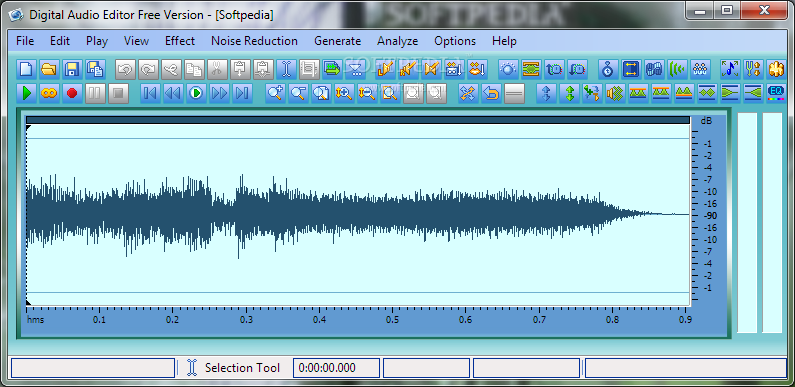This screenshot has width=795, height=387.
Task: Enable loop playback with orange infinity icon
Action: (49, 93)
